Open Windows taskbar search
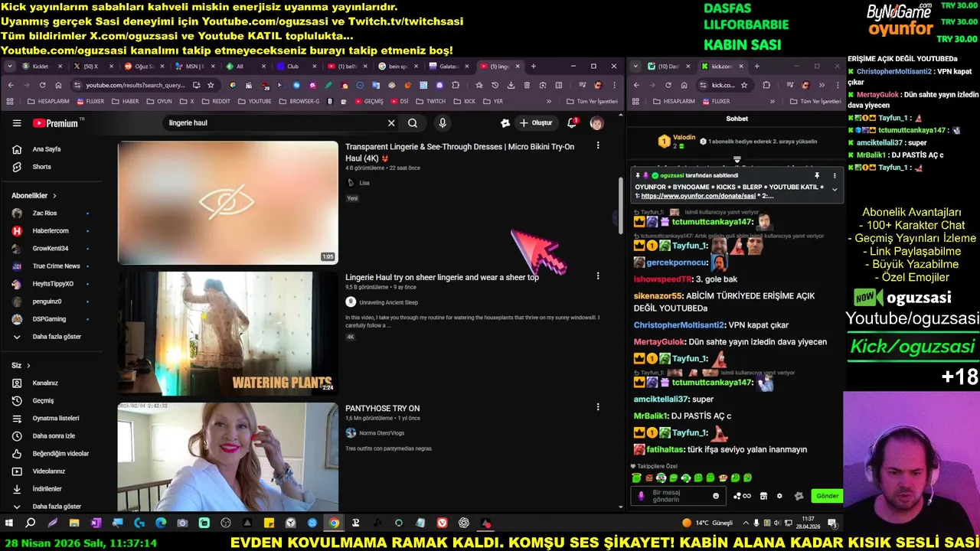980x551 pixels. click(x=31, y=523)
